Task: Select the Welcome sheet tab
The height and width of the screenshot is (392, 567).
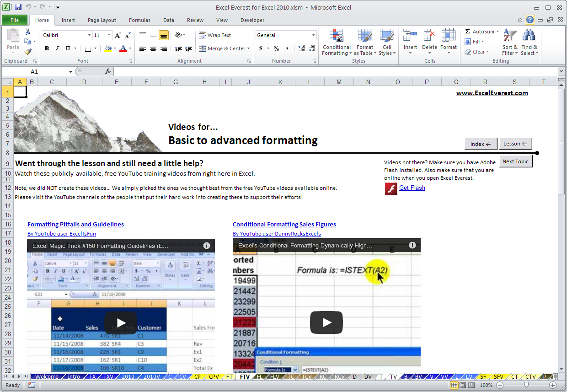Action: tap(47, 377)
